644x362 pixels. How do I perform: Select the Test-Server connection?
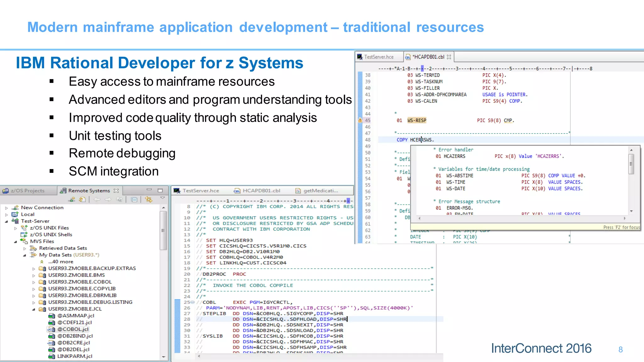coord(35,221)
